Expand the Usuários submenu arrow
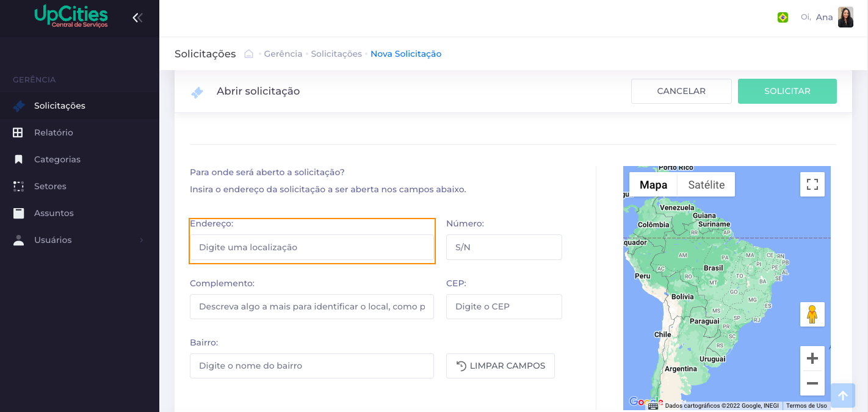Screen dimensions: 868x412 (141, 240)
